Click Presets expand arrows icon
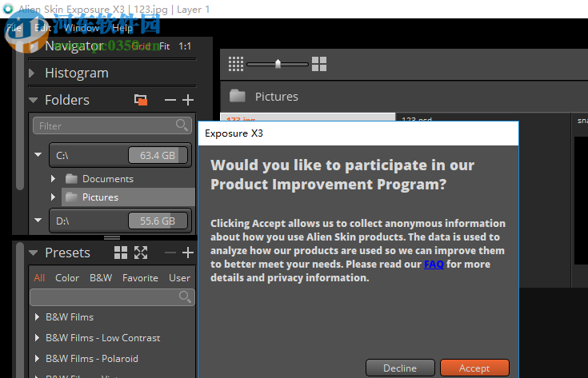This screenshot has width=588, height=378. [141, 253]
